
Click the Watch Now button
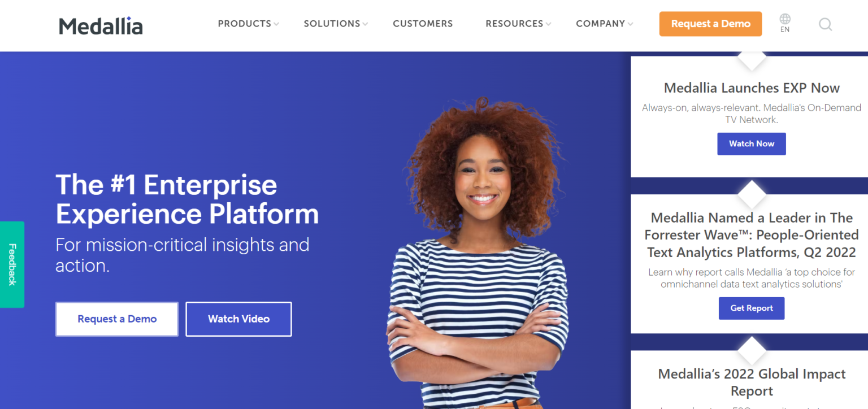tap(752, 144)
